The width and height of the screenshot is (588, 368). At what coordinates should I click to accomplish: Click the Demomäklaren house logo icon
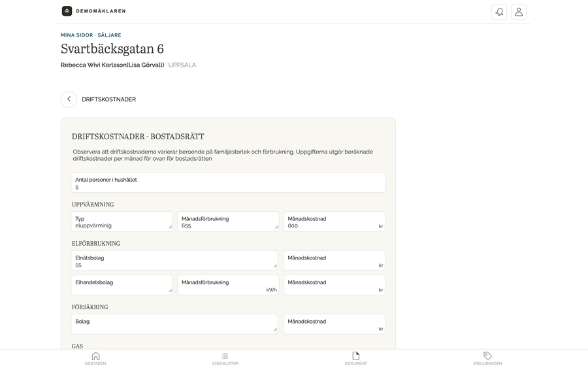tap(67, 11)
